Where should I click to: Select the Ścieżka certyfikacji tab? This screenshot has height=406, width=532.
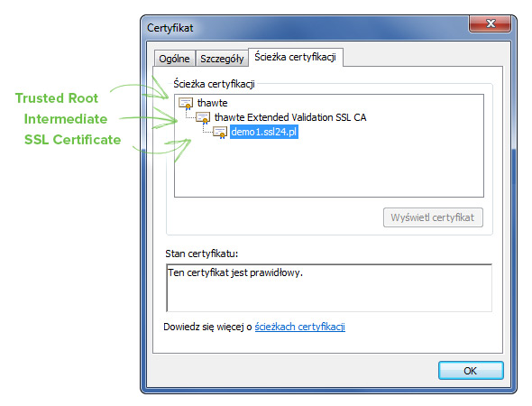click(295, 57)
